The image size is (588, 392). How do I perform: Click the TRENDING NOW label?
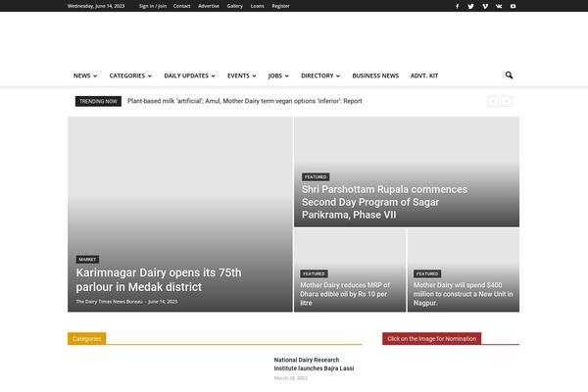click(x=98, y=101)
